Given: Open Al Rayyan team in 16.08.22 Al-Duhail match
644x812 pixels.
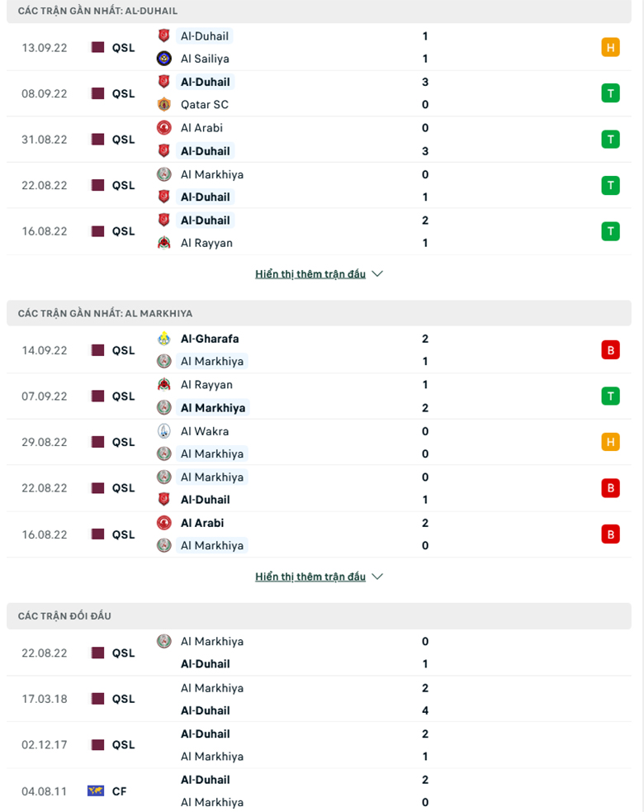Looking at the screenshot, I should point(206,243).
